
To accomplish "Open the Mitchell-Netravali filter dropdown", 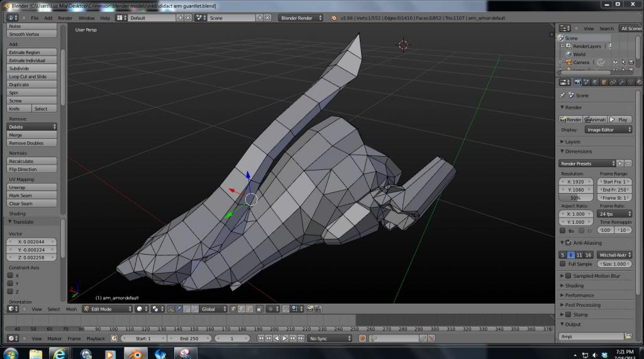I will (614, 255).
